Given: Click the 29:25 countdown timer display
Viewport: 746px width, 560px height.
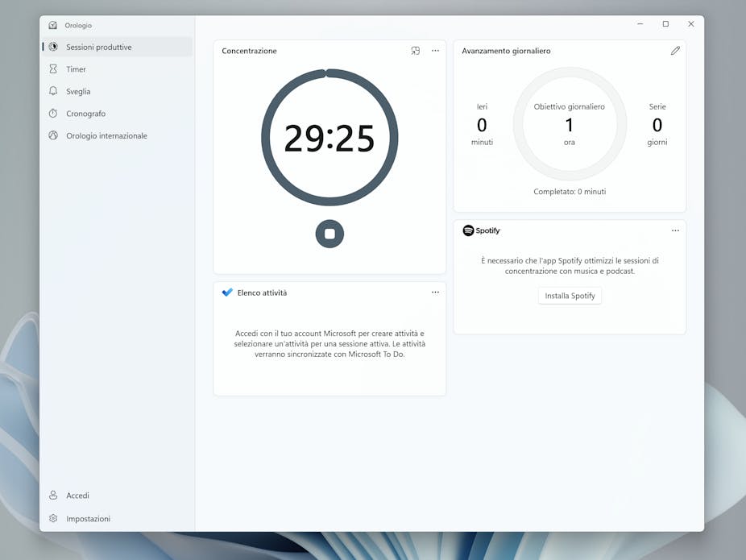Looking at the screenshot, I should click(x=329, y=139).
